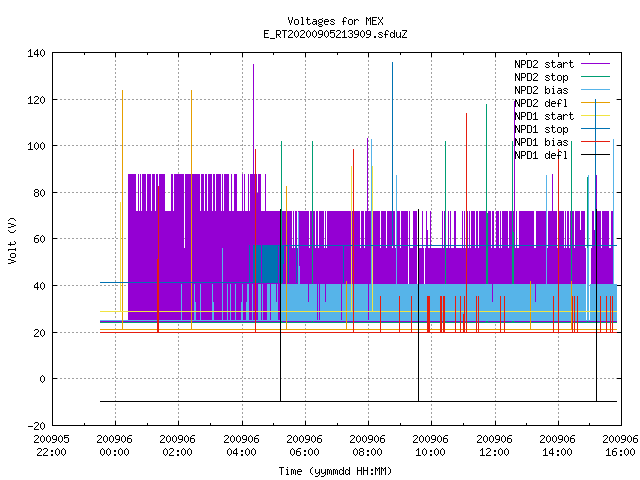Viewport: 640px width, 480px height.
Task: Click the dark blue NPD1 stop legend line
Action: click(x=596, y=129)
